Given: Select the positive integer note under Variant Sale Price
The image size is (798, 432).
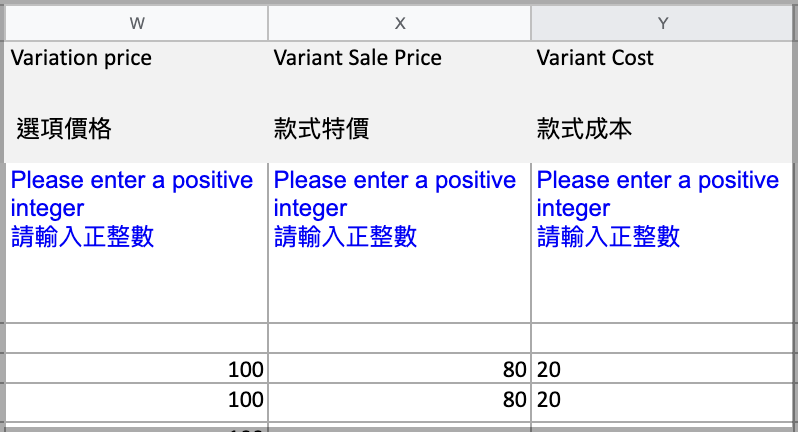Looking at the screenshot, I should click(x=400, y=243).
